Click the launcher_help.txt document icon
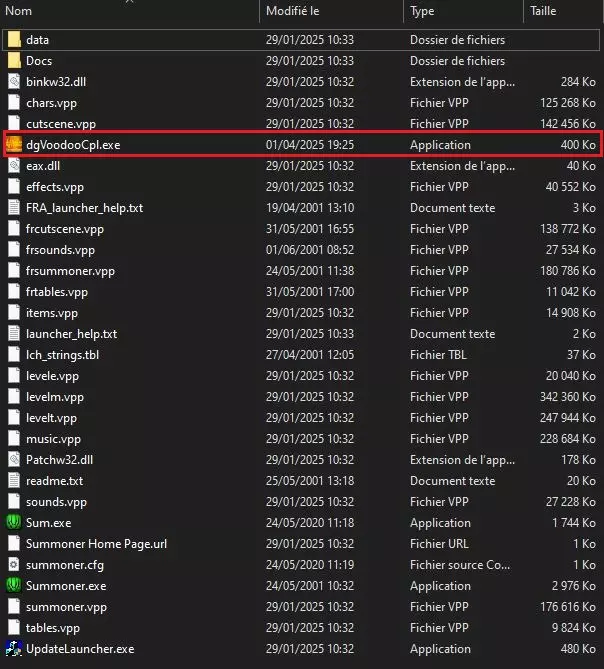Viewport: 604px width, 669px height. click(x=14, y=334)
